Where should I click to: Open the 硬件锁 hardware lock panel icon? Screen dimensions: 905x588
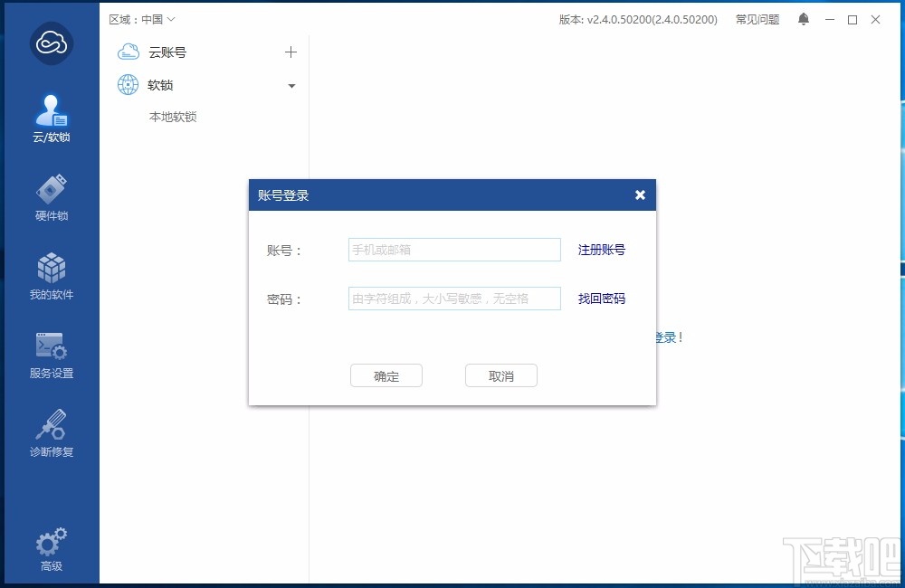tap(51, 192)
